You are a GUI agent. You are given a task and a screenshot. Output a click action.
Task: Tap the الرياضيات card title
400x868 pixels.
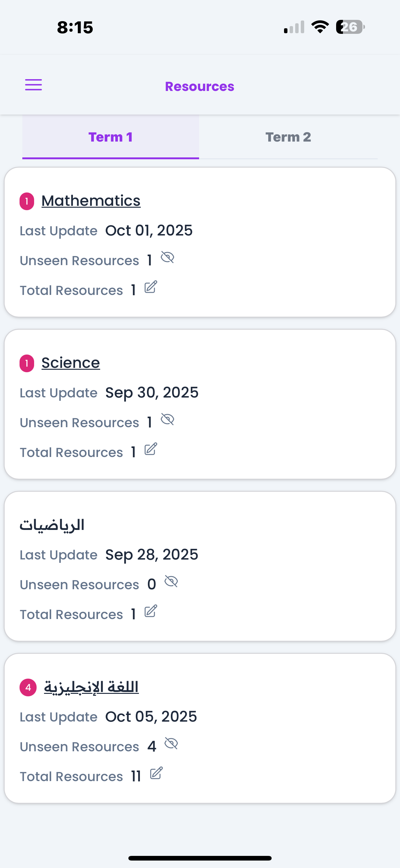point(52,525)
